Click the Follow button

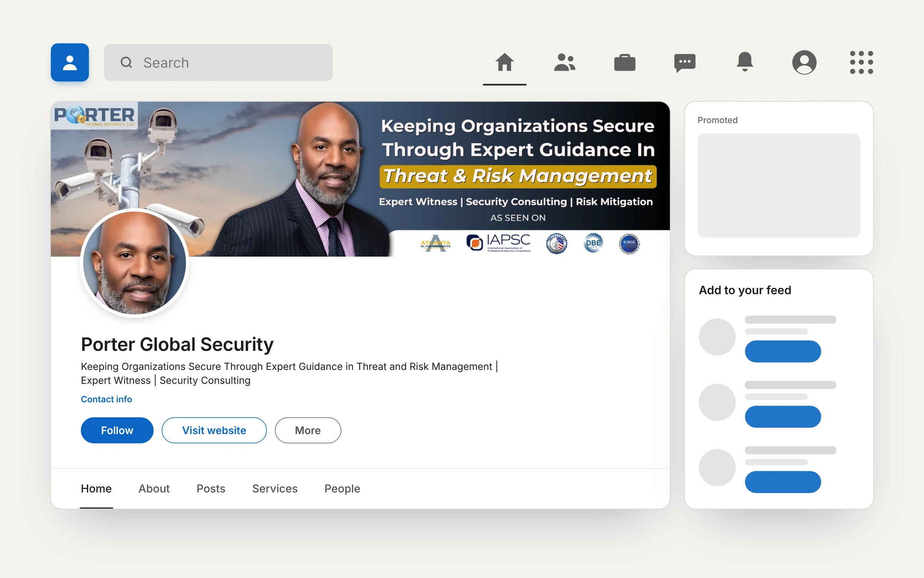pyautogui.click(x=117, y=430)
